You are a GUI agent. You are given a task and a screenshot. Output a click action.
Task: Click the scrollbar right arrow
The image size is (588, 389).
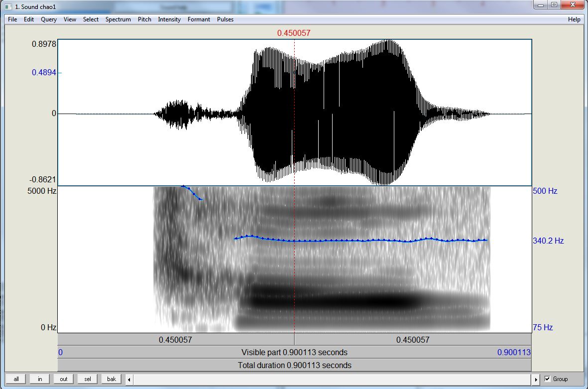click(x=536, y=379)
